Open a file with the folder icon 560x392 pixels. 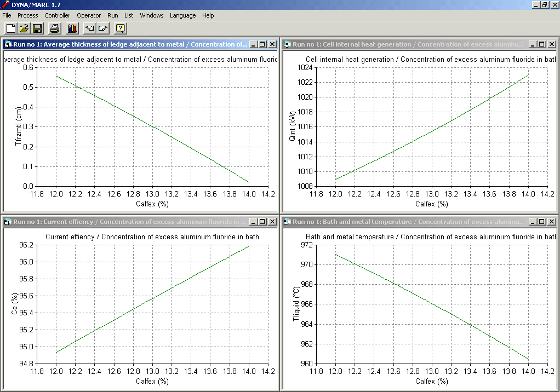coord(24,28)
